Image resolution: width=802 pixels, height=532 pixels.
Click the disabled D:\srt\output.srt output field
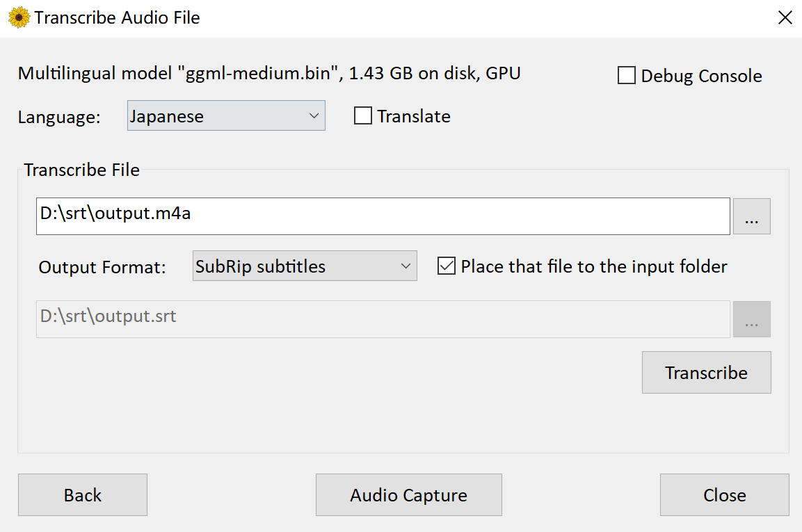point(383,319)
